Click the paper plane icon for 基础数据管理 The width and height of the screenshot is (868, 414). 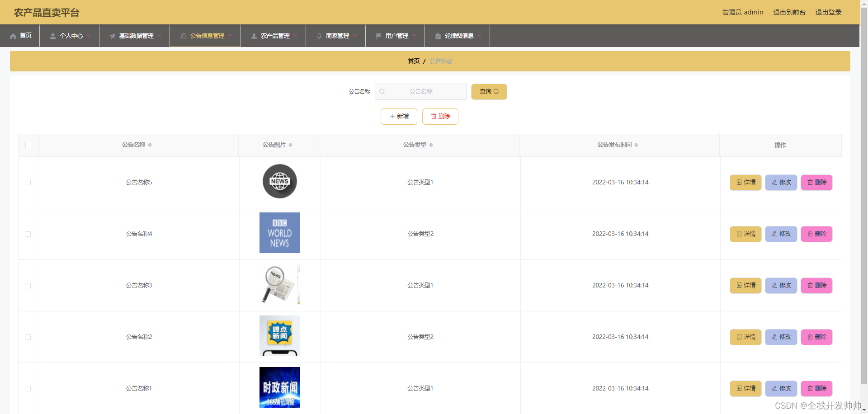point(112,36)
